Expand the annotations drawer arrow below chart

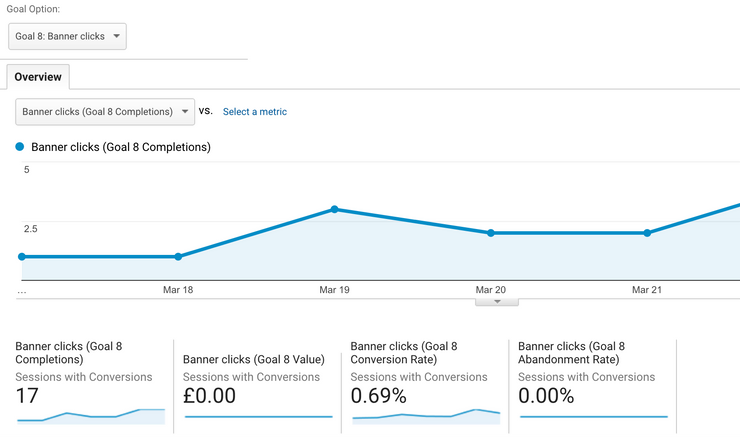[497, 302]
